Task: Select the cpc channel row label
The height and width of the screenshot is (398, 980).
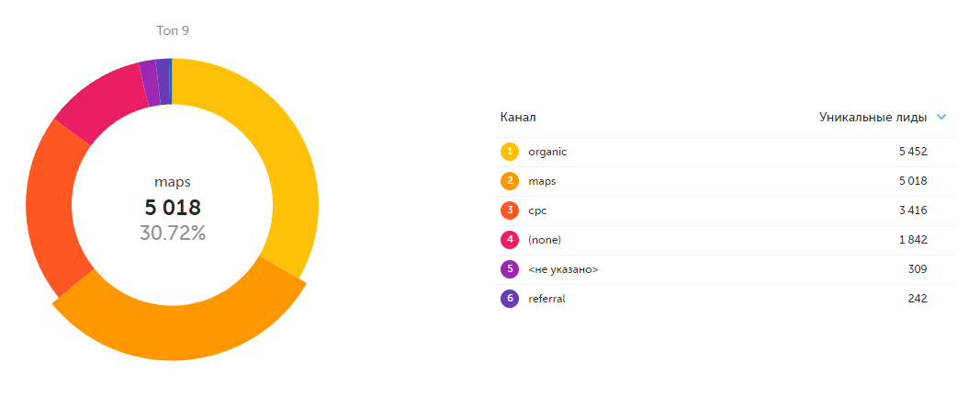Action: tap(538, 210)
